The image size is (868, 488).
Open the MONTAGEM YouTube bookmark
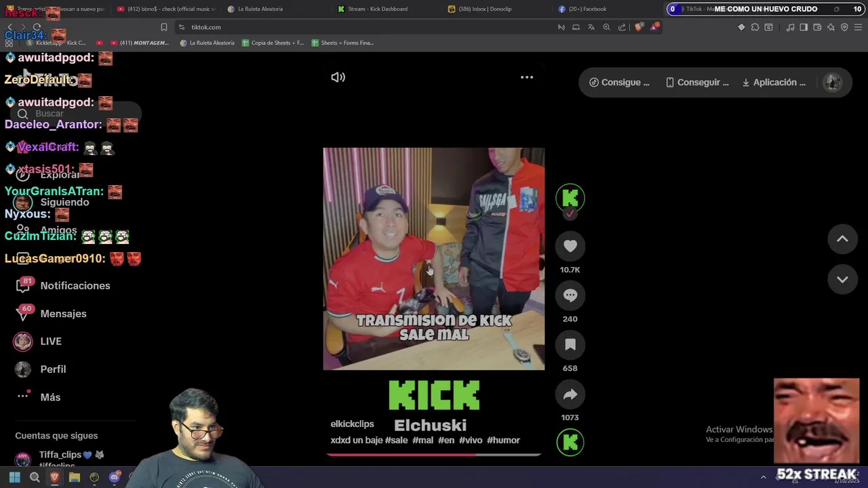point(139,43)
